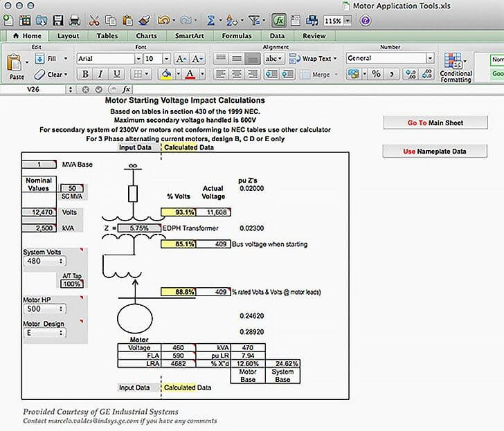Screen dimensions: 504x431
Task: Click the large Paste ribbon button
Action: 15,66
